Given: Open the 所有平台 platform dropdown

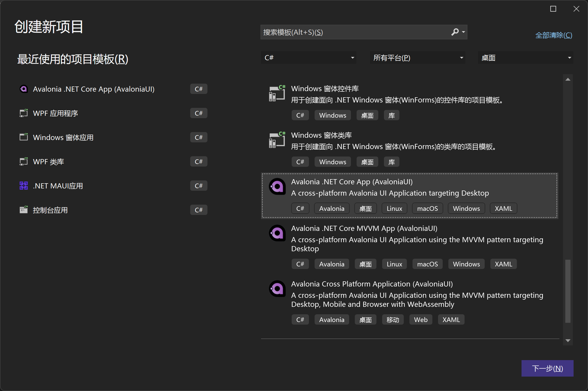Looking at the screenshot, I should tap(417, 58).
